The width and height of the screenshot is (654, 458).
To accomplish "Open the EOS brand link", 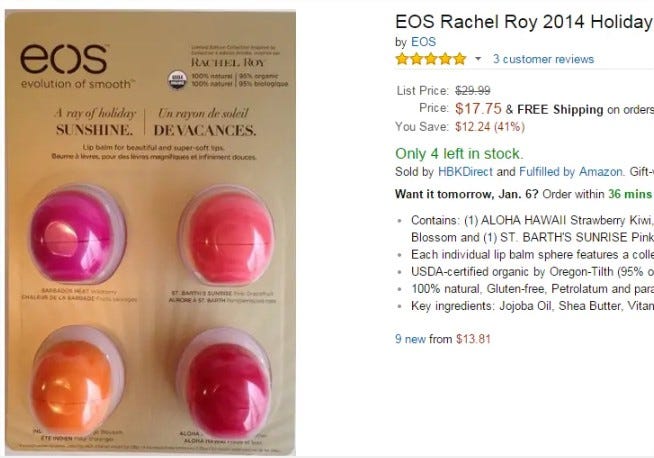I will 423,42.
